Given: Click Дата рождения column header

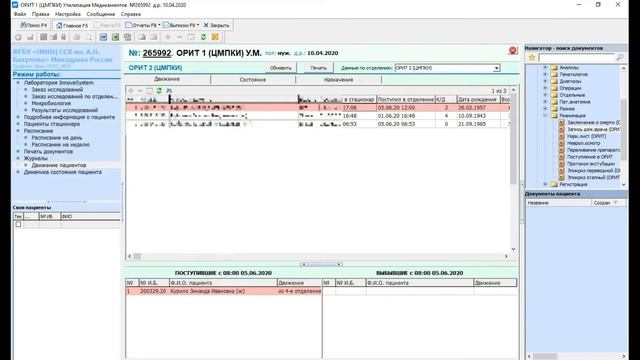Looking at the screenshot, I should 478,99.
